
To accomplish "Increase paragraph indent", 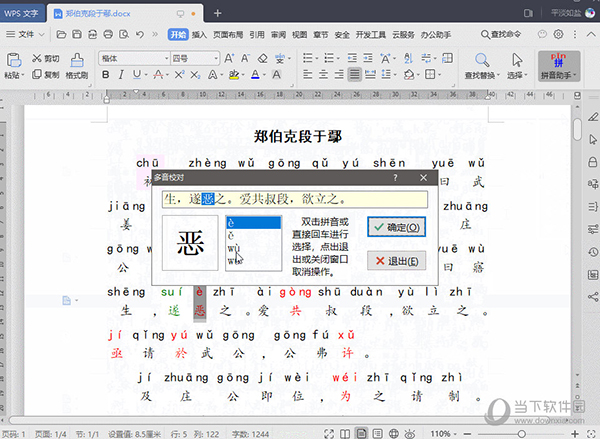I will tap(368, 58).
